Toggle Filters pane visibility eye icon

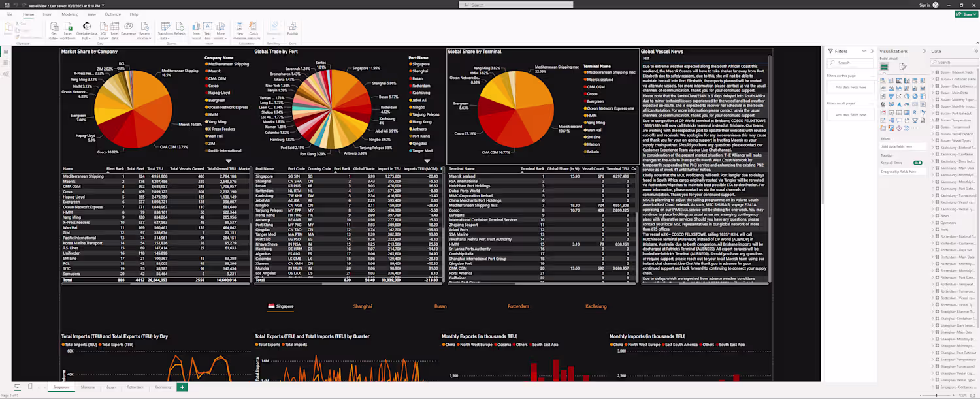[x=864, y=51]
